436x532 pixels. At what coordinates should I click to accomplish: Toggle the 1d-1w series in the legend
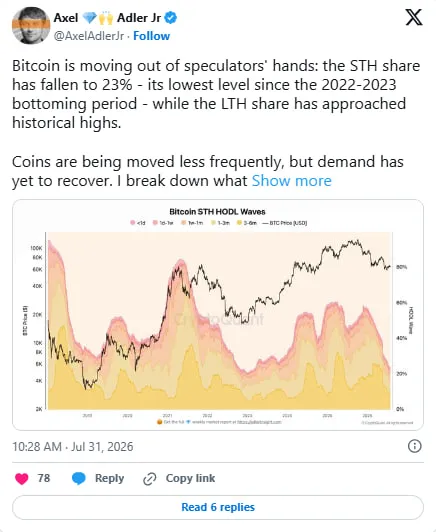pyautogui.click(x=163, y=223)
